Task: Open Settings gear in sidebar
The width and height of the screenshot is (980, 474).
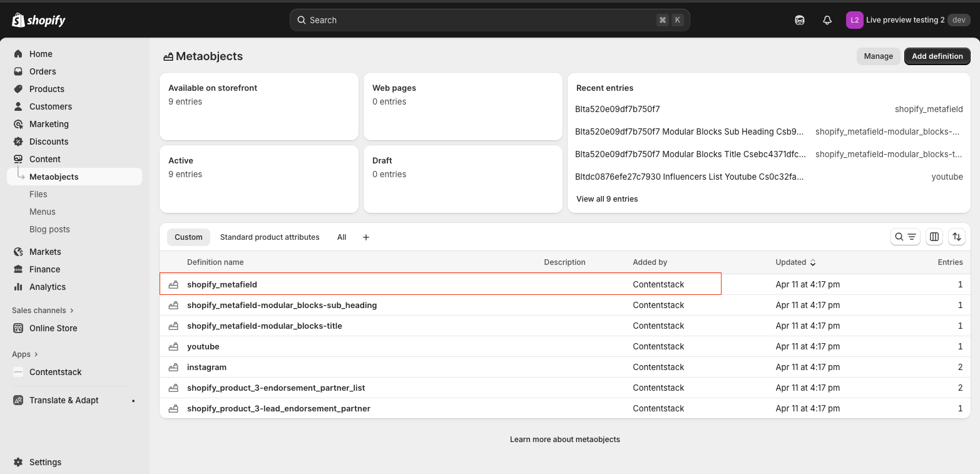Action: click(19, 462)
